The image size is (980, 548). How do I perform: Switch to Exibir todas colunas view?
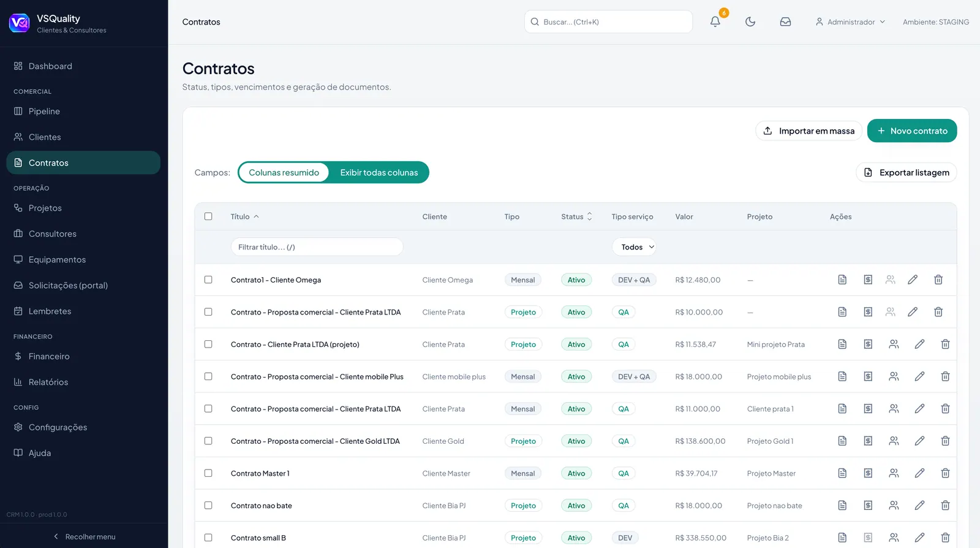(x=379, y=173)
